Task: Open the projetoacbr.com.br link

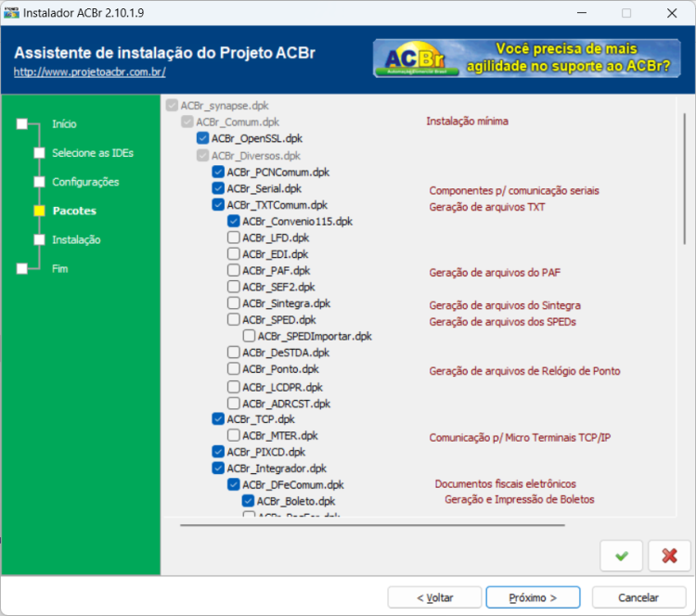Action: 90,71
